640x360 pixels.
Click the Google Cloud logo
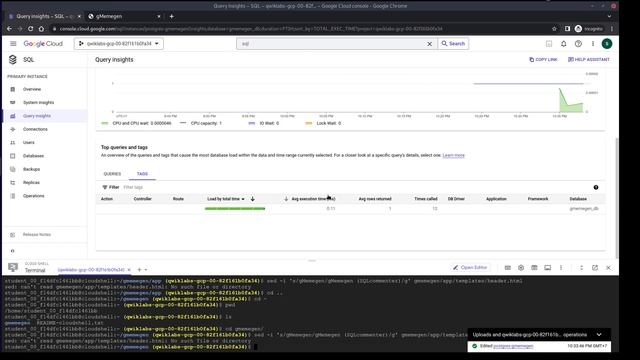pos(43,44)
